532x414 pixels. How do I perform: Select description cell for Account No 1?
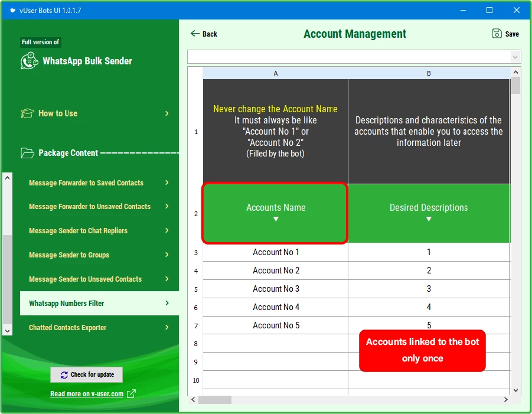tap(429, 252)
